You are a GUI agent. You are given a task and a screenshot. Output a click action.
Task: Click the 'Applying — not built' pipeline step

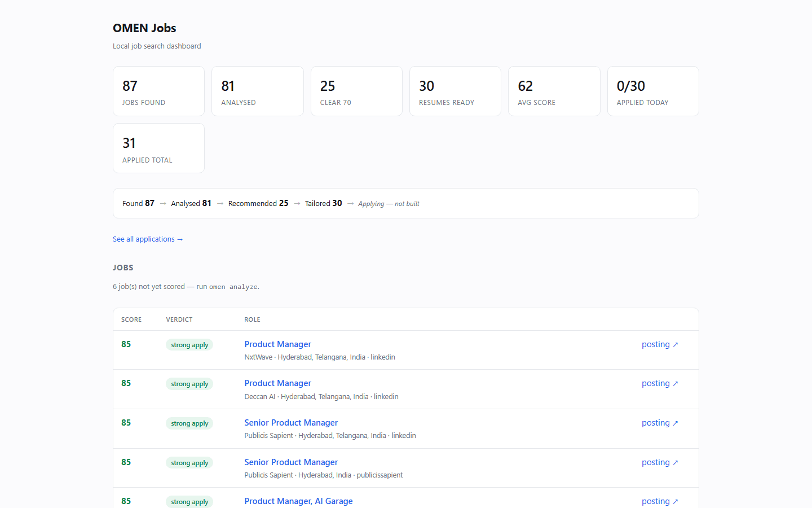(x=389, y=204)
